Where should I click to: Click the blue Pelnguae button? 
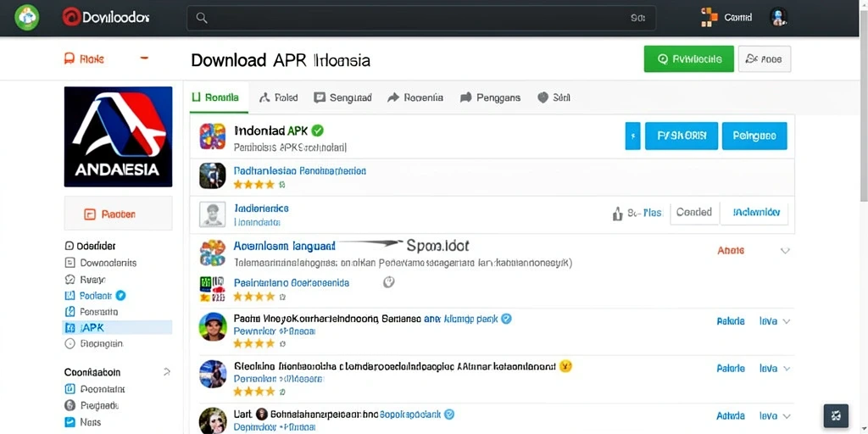click(x=754, y=136)
